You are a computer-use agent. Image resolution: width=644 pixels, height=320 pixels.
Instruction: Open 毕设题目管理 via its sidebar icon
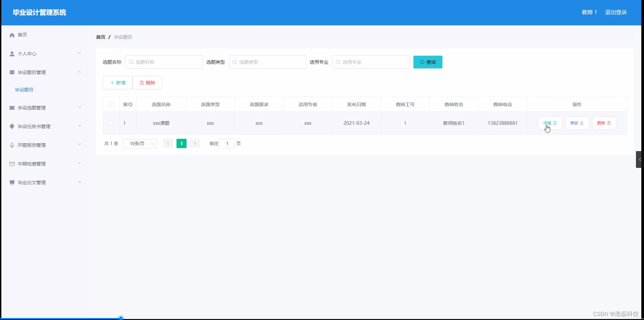[12, 72]
